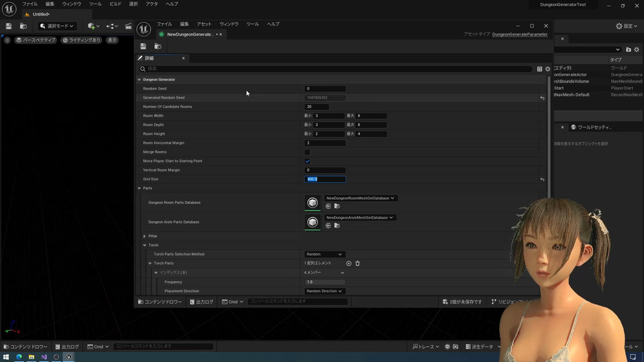The width and height of the screenshot is (644, 362).
Task: Toggle the Lighting view mode button
Action: [x=82, y=40]
